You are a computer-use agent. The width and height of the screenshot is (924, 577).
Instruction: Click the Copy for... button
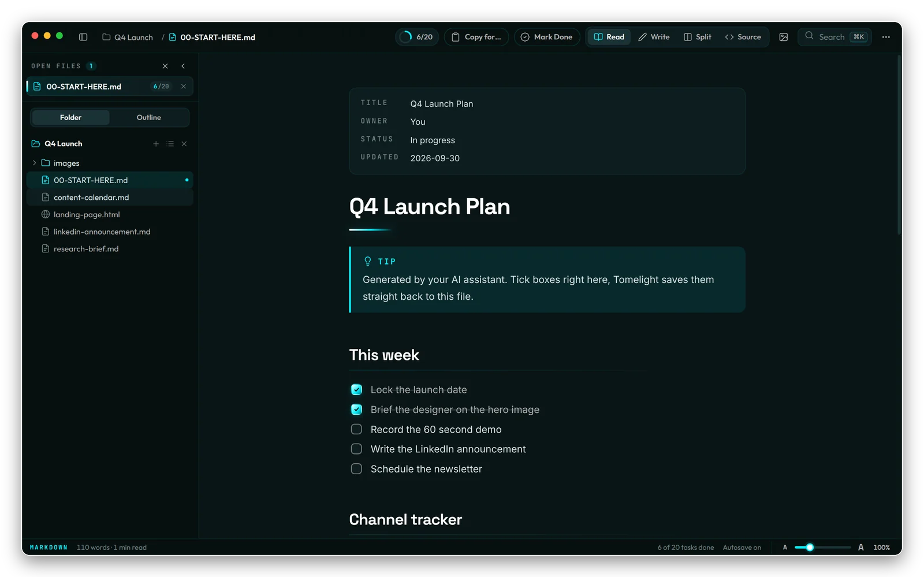476,37
